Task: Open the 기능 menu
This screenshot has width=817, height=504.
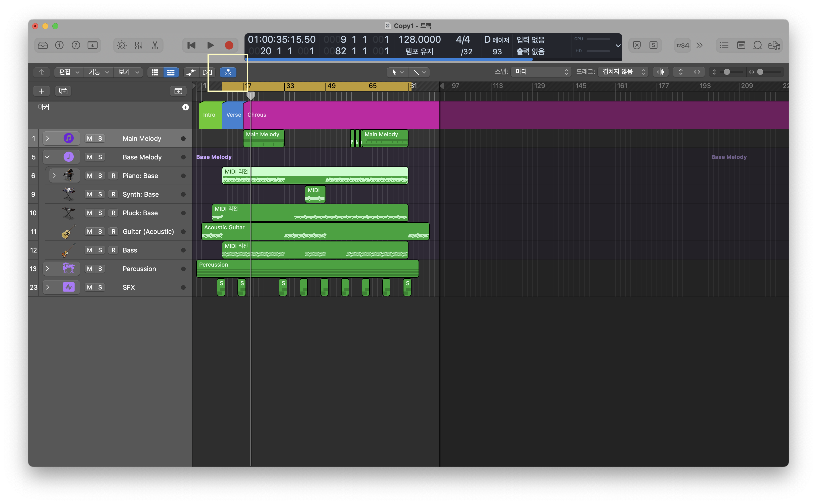Action: coord(98,72)
